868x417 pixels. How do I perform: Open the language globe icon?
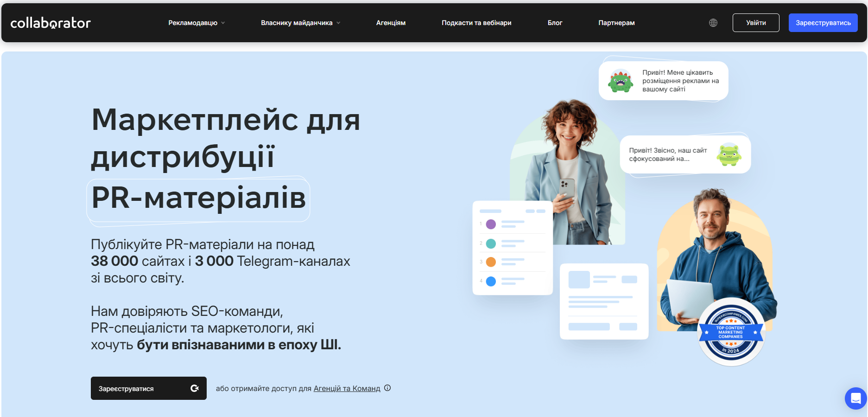713,23
